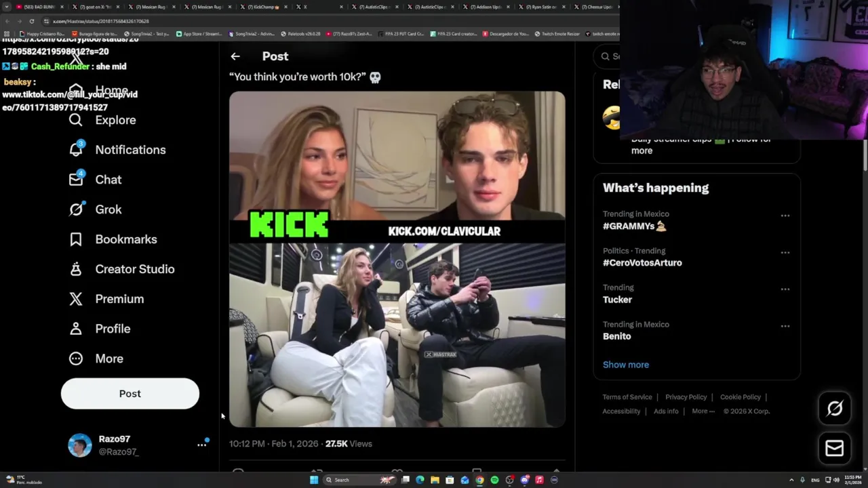
Task: Open the Descargador de You bookmark
Action: [x=505, y=34]
